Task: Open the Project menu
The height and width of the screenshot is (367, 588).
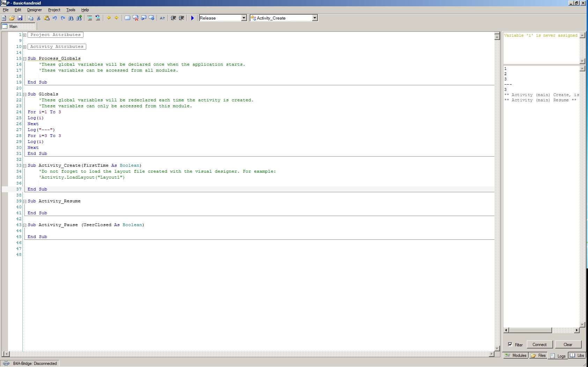Action: [54, 10]
